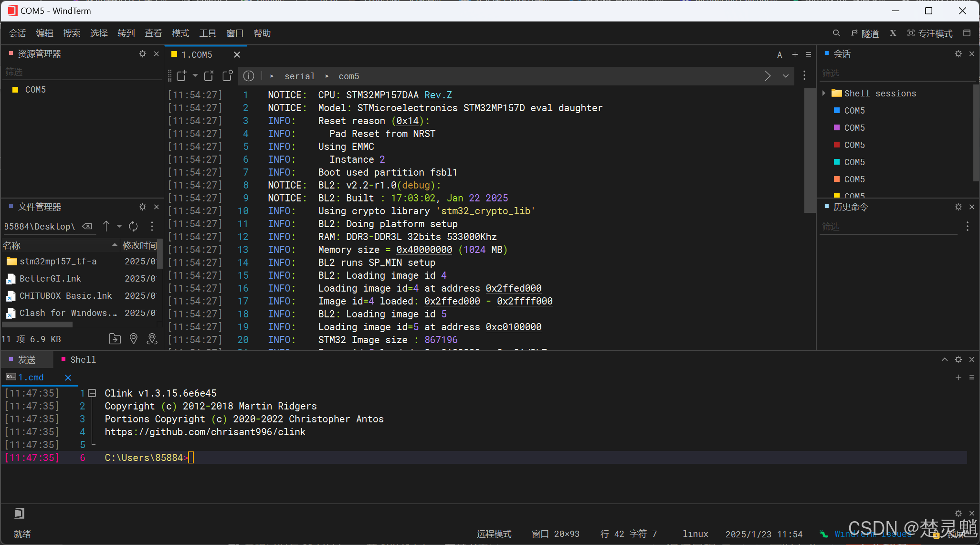The image size is (980, 545).
Task: Click the Rev.Z link in terminal output
Action: 438,95
